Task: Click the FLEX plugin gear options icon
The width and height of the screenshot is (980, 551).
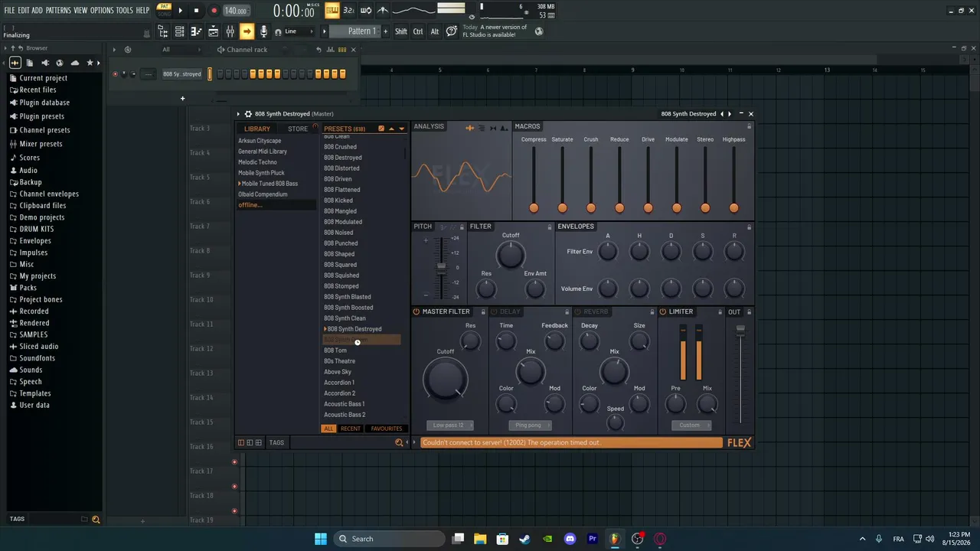Action: [x=248, y=114]
